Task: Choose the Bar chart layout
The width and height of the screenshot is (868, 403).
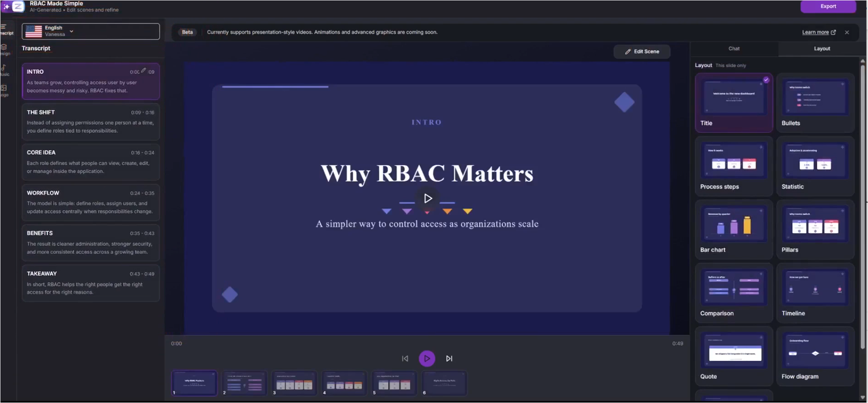Action: pos(734,230)
